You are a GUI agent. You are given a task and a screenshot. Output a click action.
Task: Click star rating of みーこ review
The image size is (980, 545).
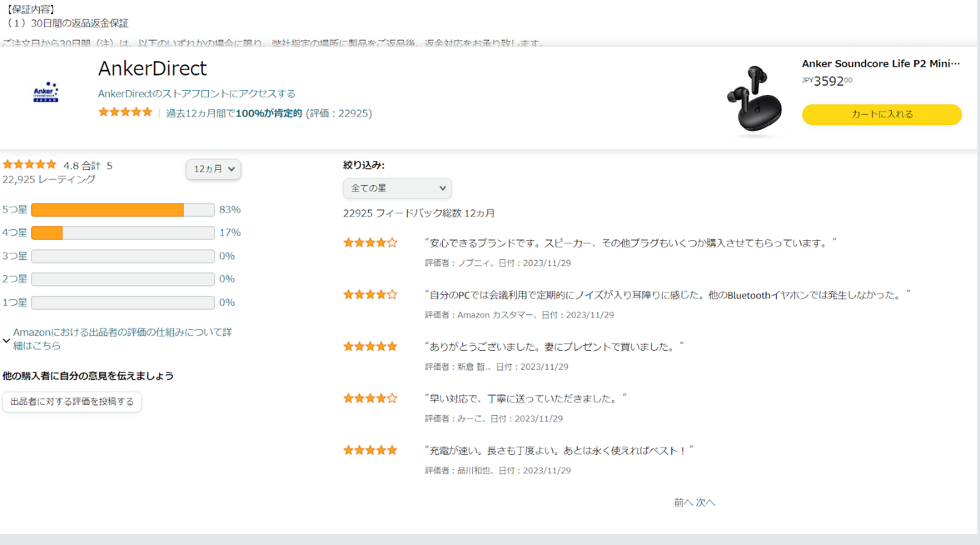coord(370,398)
